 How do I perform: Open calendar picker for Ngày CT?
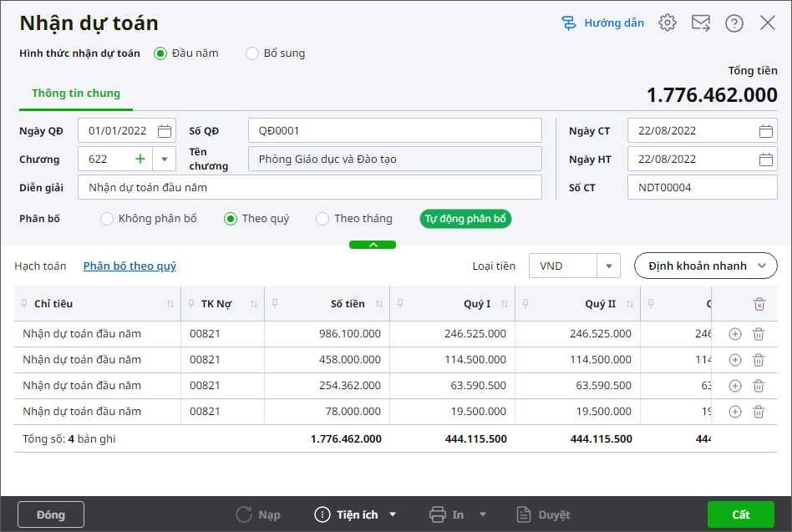[766, 131]
